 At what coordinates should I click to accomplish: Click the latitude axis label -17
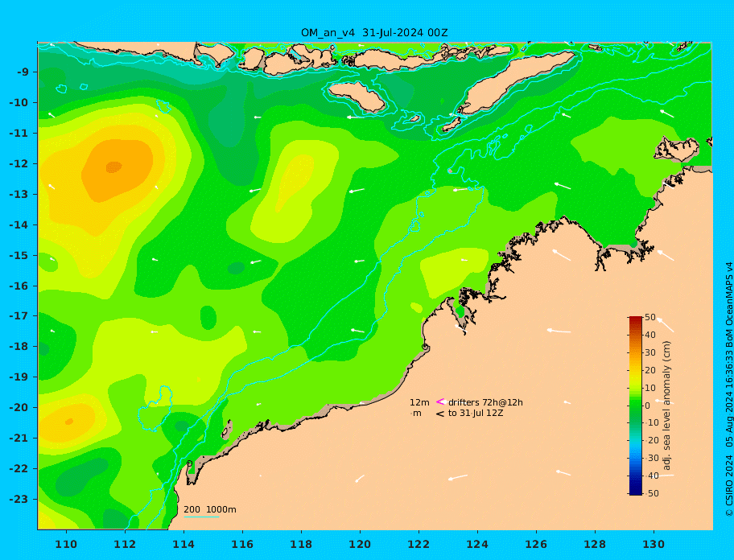click(19, 315)
